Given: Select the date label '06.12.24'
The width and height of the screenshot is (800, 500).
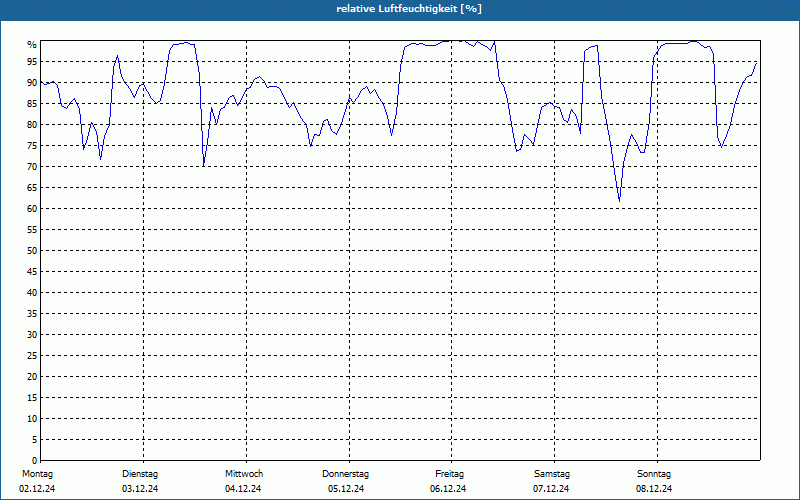Looking at the screenshot, I should pyautogui.click(x=448, y=489).
